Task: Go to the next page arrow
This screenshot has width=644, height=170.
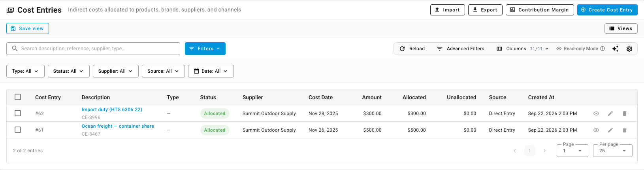Action: tap(544, 151)
